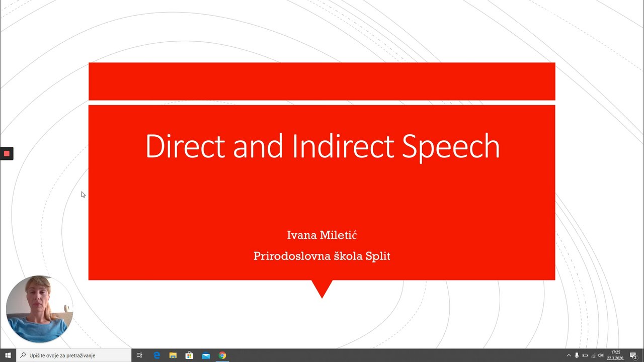This screenshot has height=362, width=644.
Task: Click the author name "Ivana Miletić"
Action: (322, 235)
